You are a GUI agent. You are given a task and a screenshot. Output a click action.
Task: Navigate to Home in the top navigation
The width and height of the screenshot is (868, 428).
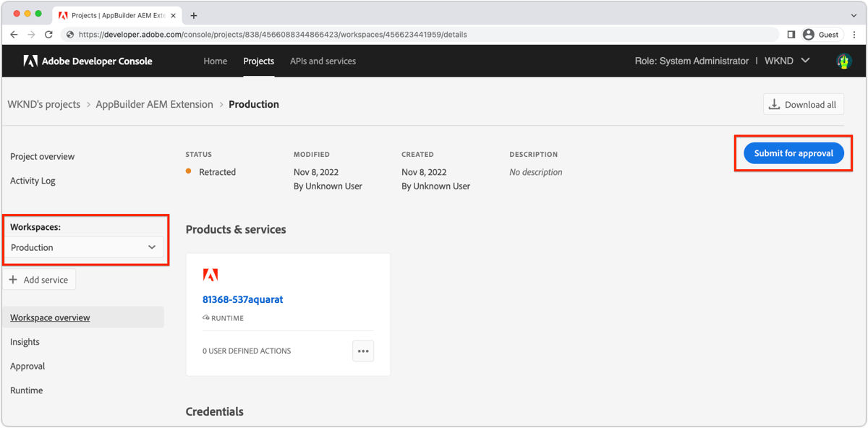click(215, 61)
